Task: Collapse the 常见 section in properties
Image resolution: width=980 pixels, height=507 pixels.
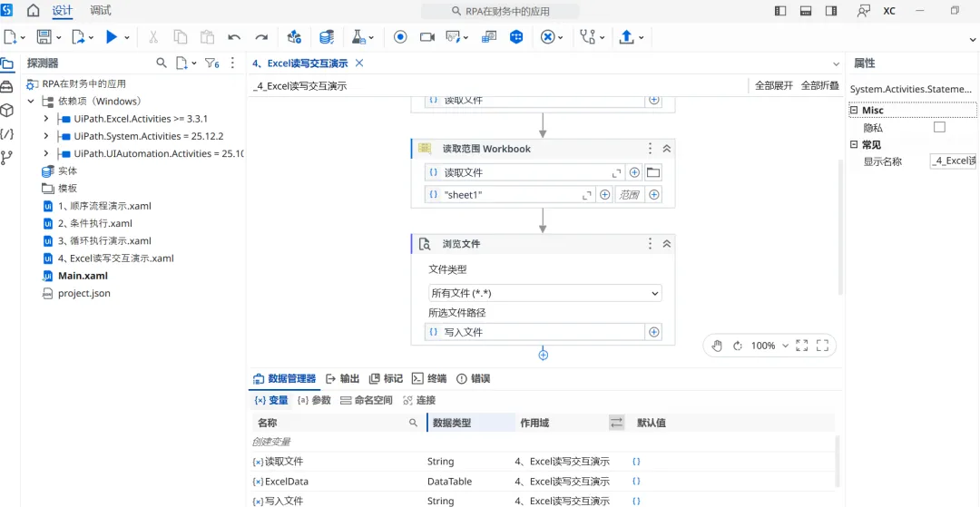Action: coord(855,145)
